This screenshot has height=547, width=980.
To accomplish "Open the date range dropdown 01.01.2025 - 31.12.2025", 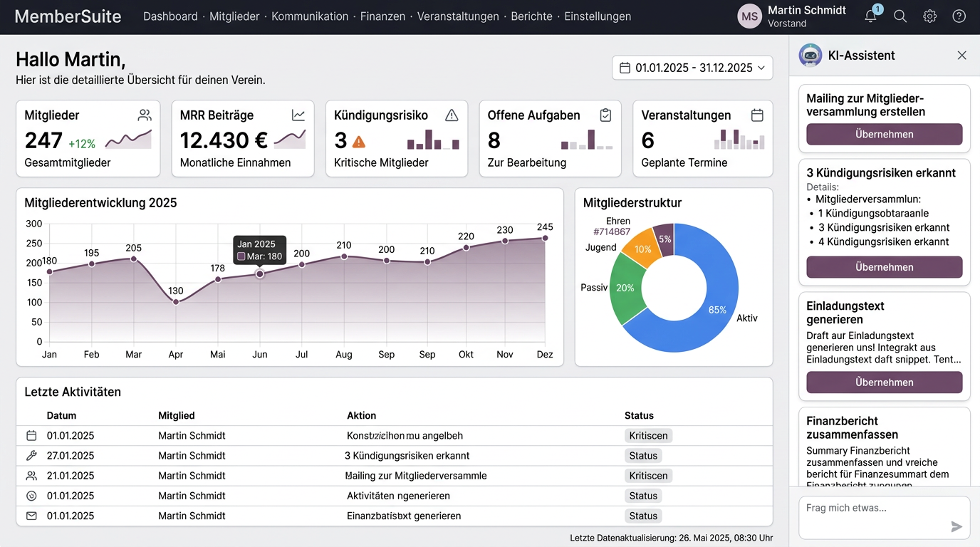I will tap(692, 68).
